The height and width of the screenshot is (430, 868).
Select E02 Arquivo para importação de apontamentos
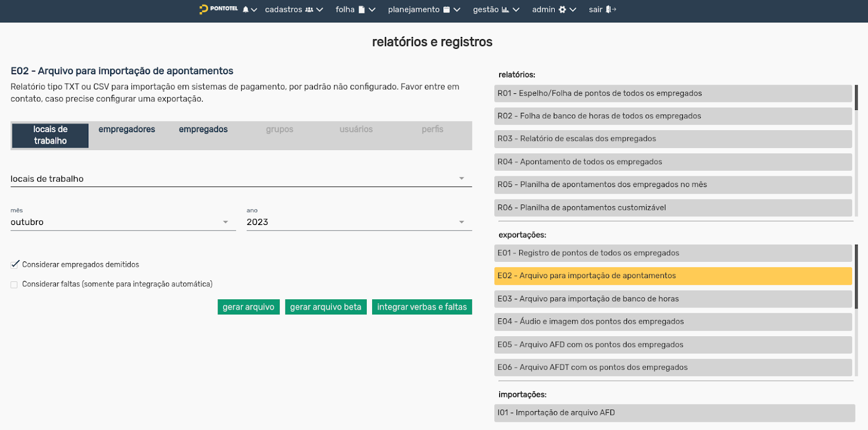coord(673,276)
